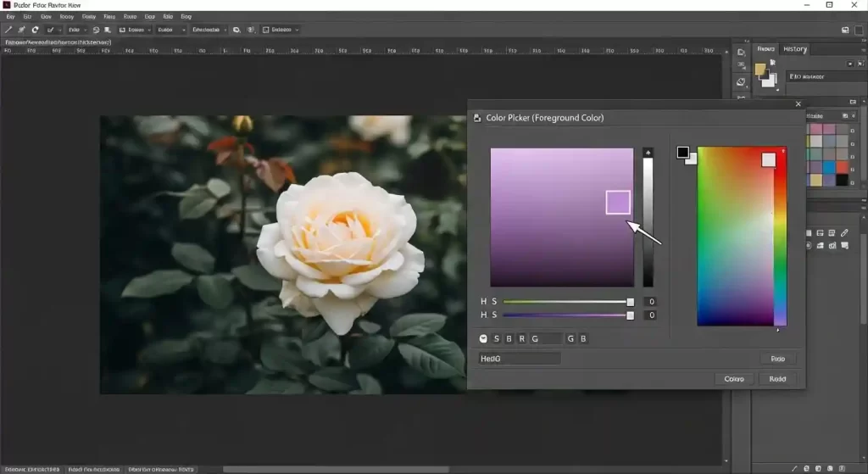Select the brush tool in the top toolbar
This screenshot has height=474, width=868.
coord(8,30)
